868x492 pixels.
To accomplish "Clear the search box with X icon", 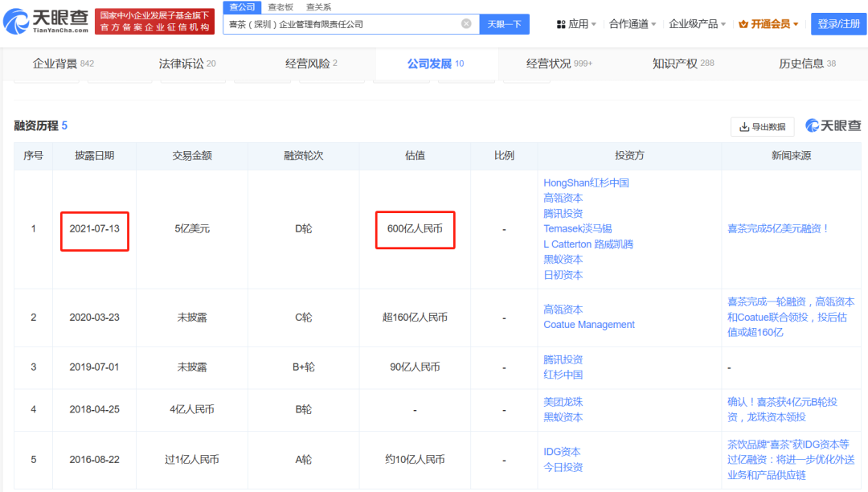I will pyautogui.click(x=466, y=24).
